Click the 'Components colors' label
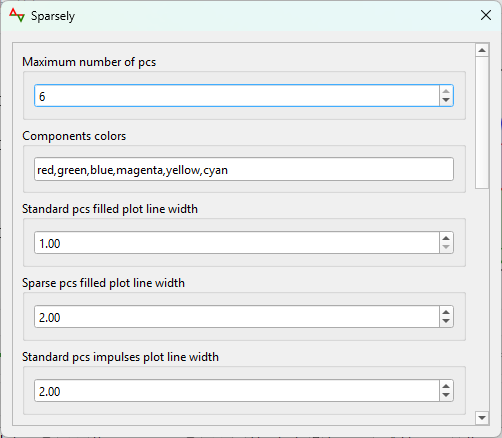 (x=74, y=136)
